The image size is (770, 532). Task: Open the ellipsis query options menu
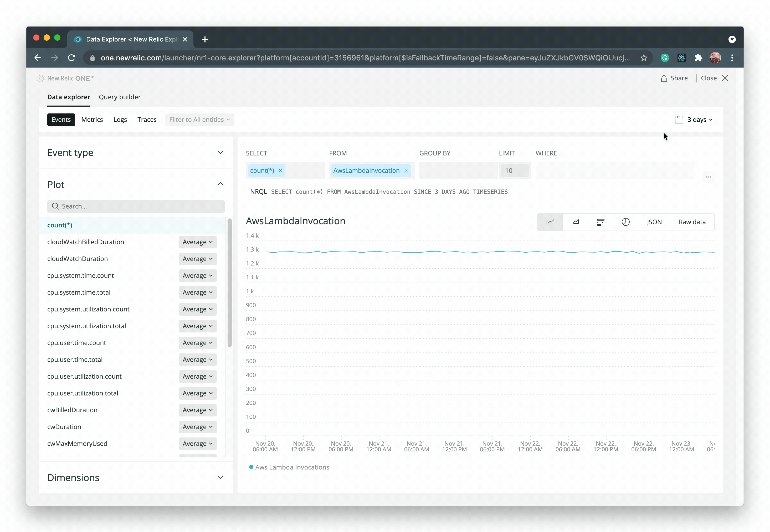[x=709, y=177]
